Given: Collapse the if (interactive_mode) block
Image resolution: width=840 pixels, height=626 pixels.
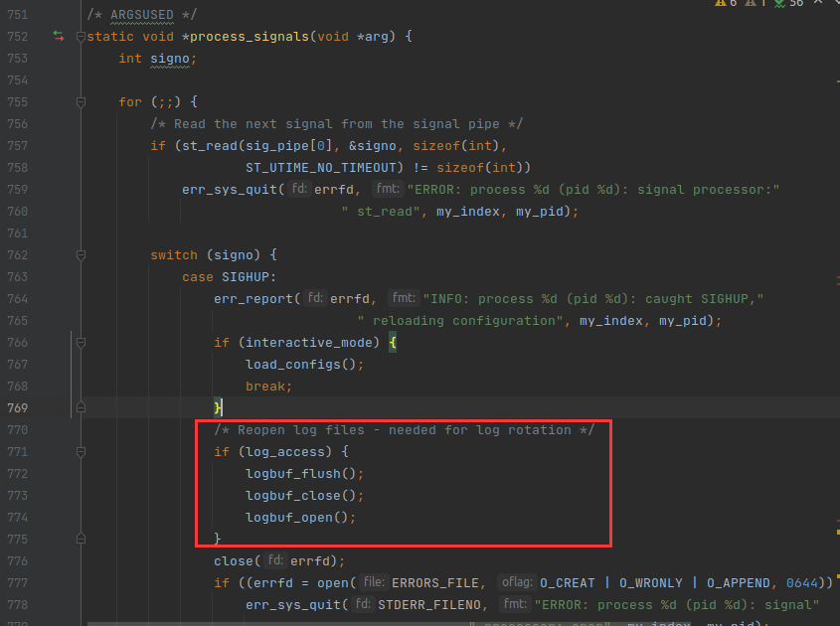Looking at the screenshot, I should [x=81, y=343].
